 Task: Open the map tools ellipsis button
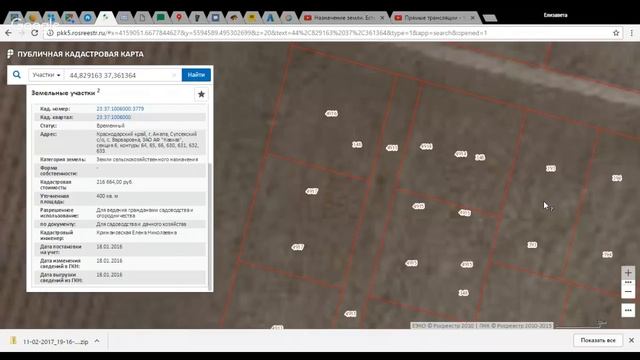(628, 310)
